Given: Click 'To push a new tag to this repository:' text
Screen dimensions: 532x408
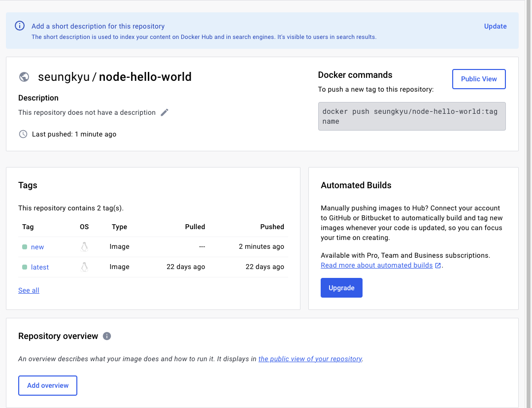Looking at the screenshot, I should (375, 89).
